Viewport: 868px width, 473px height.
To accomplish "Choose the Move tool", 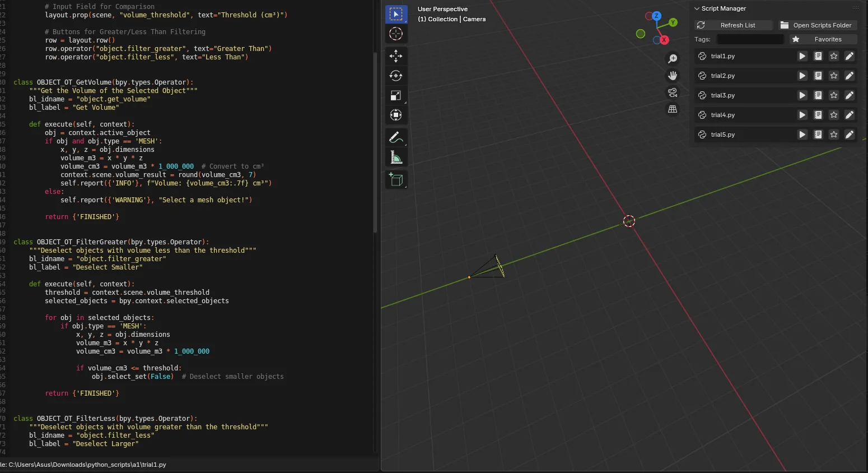I will [396, 56].
